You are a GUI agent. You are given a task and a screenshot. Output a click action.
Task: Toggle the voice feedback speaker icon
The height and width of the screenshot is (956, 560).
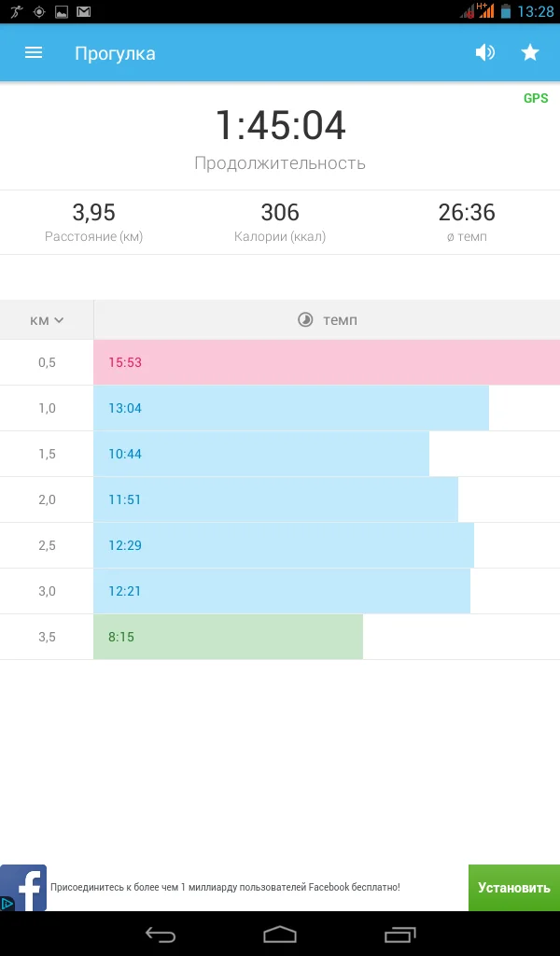click(484, 53)
